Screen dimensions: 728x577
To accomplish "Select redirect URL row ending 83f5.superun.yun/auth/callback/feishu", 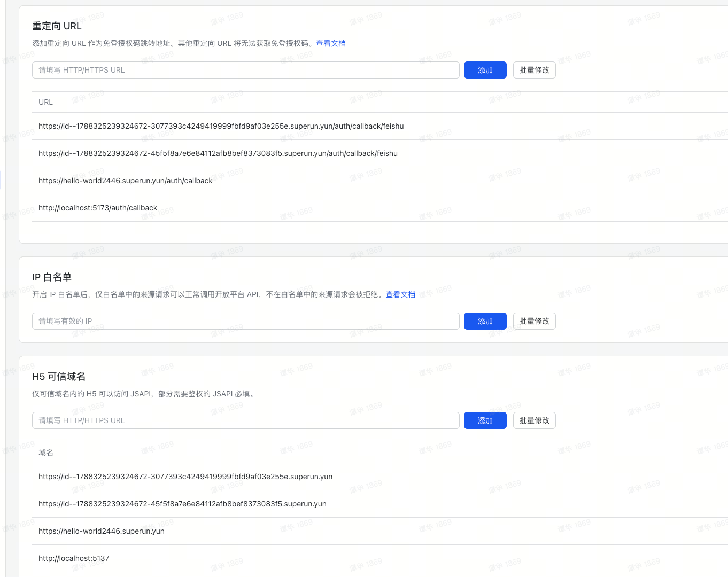I will click(218, 153).
